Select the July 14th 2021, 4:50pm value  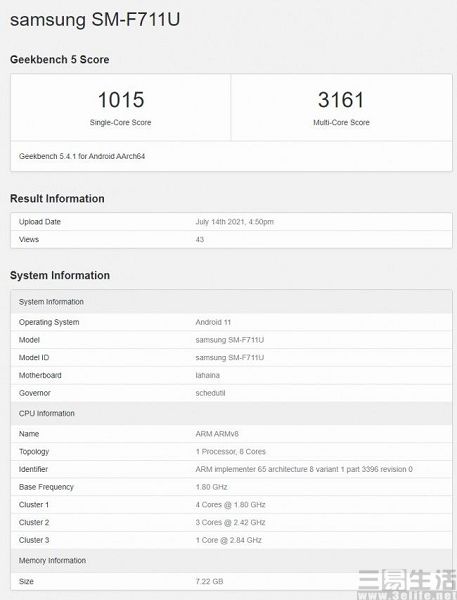[235, 222]
